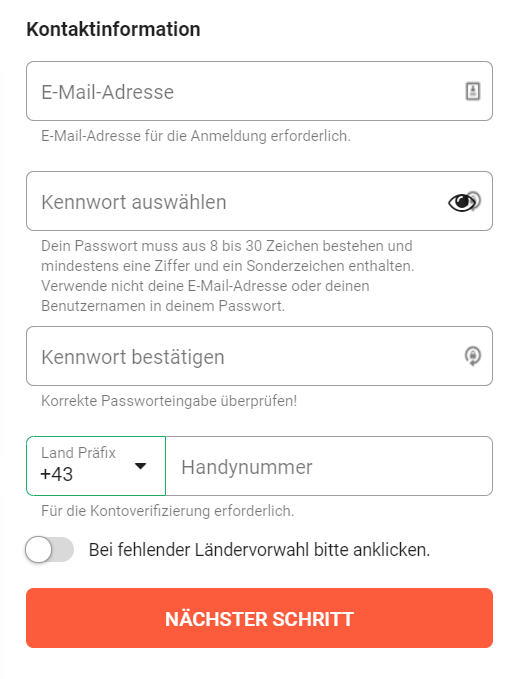
Task: Click the Land Präfix label
Action: point(78,453)
